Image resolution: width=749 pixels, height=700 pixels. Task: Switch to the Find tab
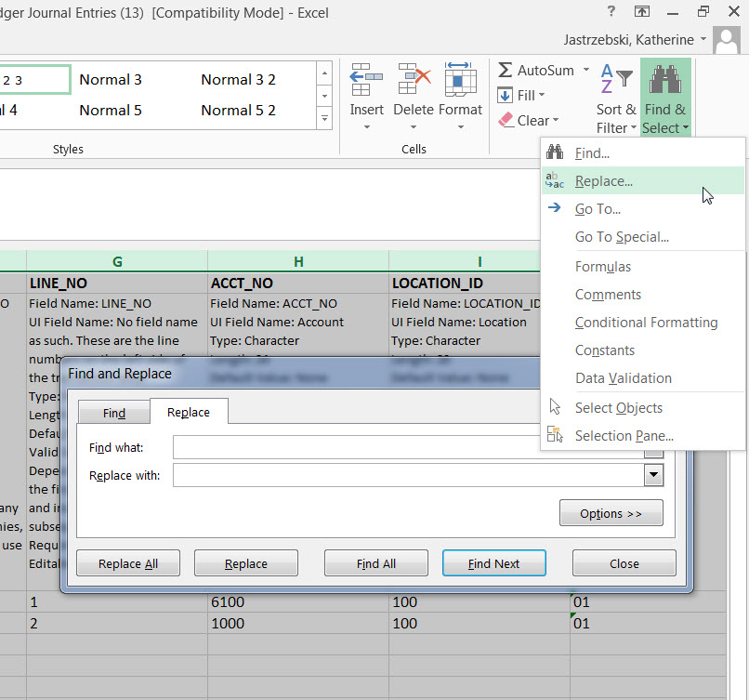click(x=113, y=413)
